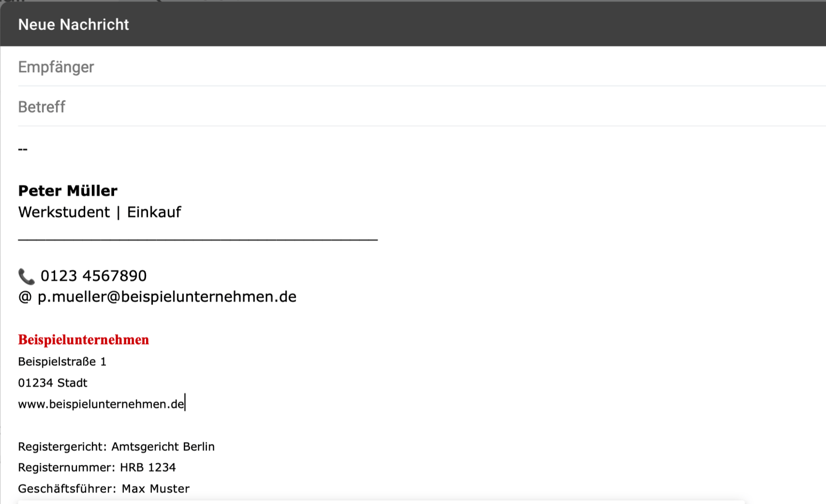Click the Registernummer HRB 1234 line
This screenshot has width=826, height=504.
[x=97, y=467]
